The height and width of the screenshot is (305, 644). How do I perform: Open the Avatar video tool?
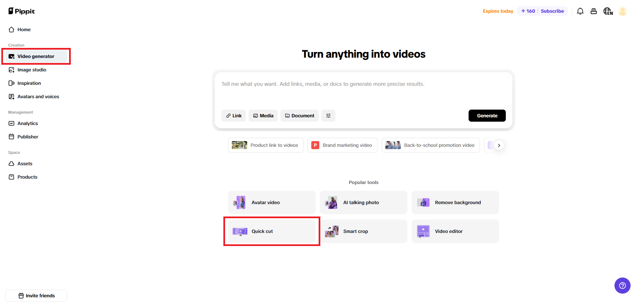[272, 202]
